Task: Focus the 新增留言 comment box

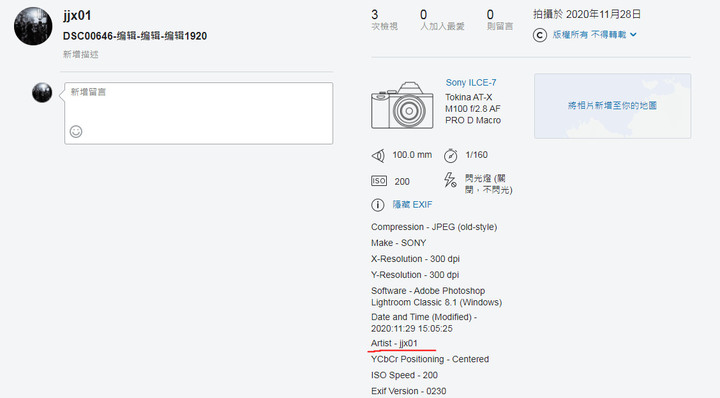Action: [x=198, y=113]
